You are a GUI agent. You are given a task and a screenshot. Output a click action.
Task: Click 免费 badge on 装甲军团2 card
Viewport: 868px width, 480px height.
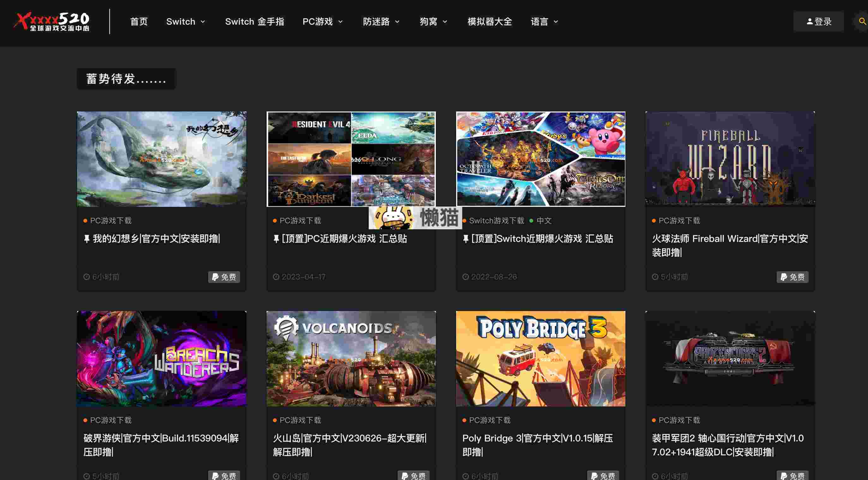tap(792, 476)
